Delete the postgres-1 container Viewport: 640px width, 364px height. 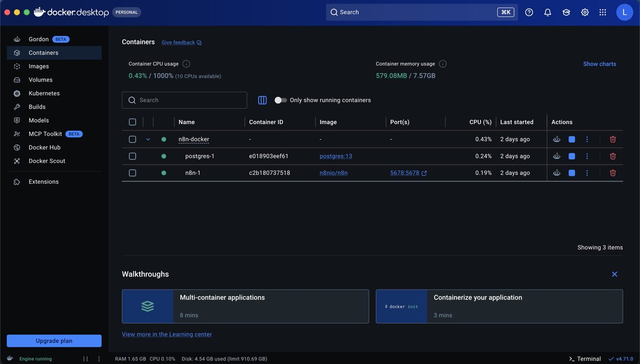[613, 156]
